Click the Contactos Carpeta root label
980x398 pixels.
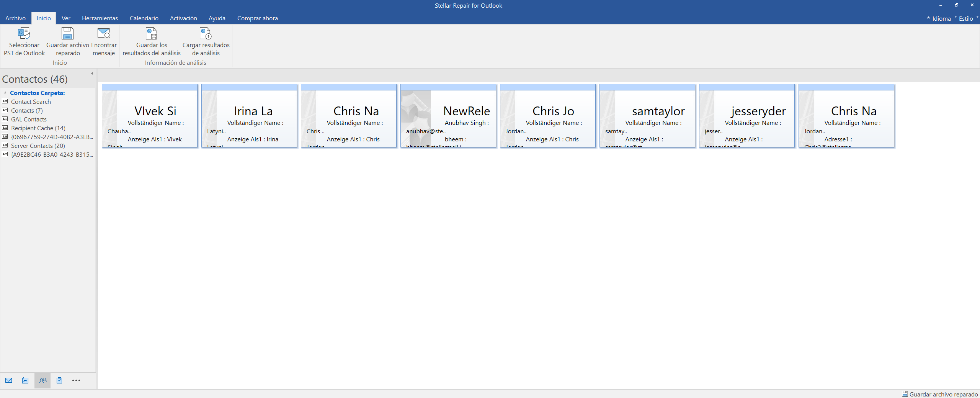pos(38,93)
